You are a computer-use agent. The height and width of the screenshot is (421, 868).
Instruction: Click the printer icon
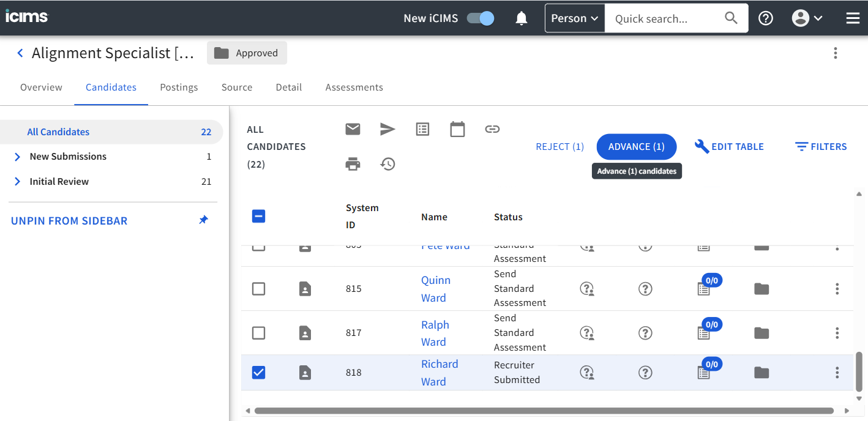click(353, 164)
